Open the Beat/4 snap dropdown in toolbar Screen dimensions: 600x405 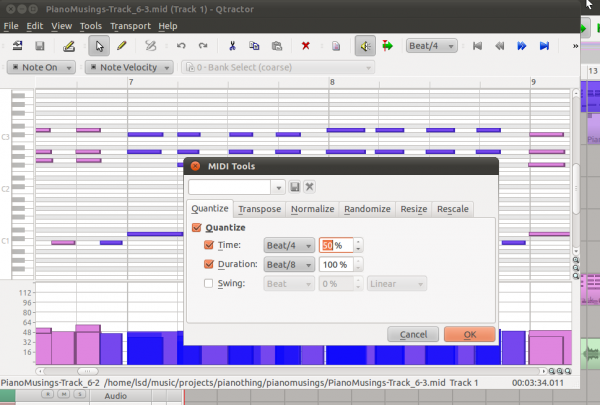(x=432, y=46)
